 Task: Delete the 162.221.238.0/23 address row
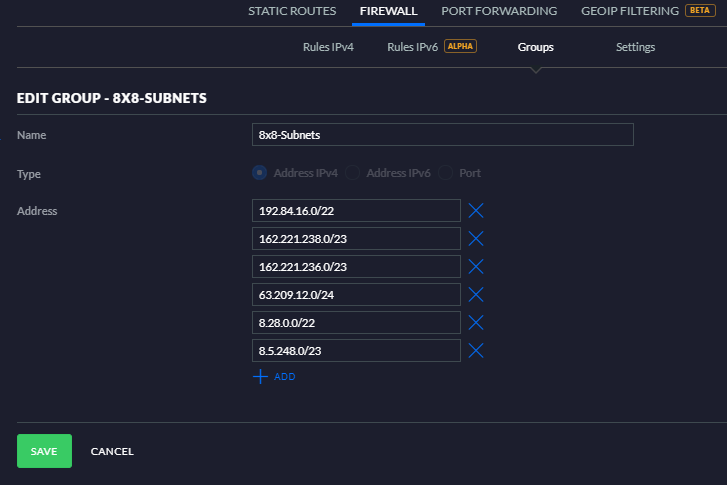[476, 239]
